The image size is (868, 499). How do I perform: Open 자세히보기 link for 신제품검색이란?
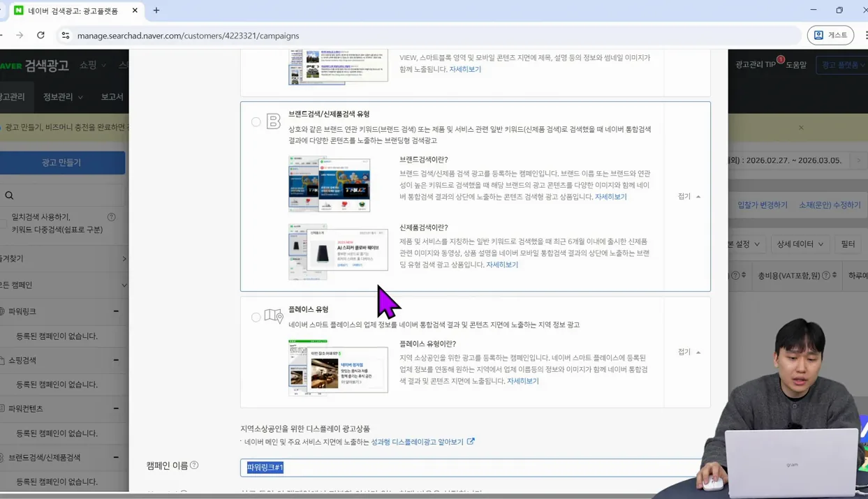click(x=502, y=265)
